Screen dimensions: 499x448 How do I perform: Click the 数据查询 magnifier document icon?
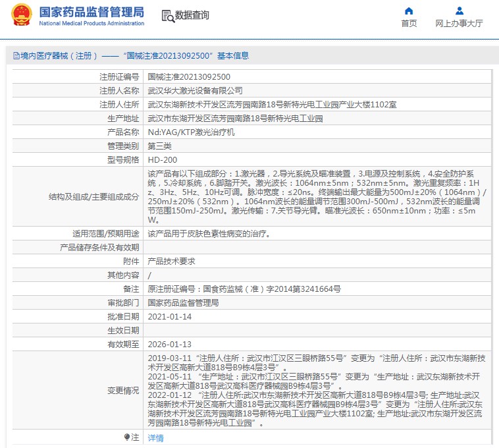[x=167, y=16]
